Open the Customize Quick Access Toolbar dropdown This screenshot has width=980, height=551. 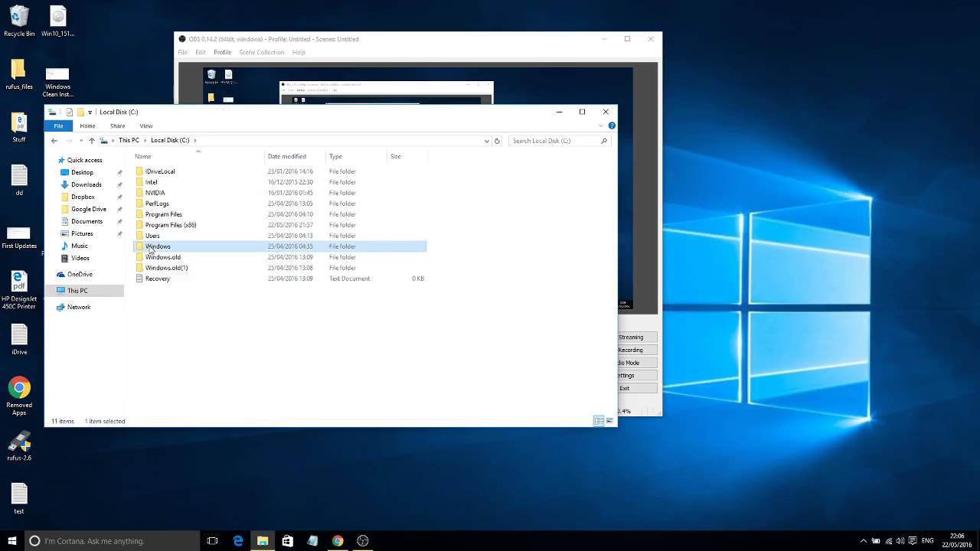90,112
